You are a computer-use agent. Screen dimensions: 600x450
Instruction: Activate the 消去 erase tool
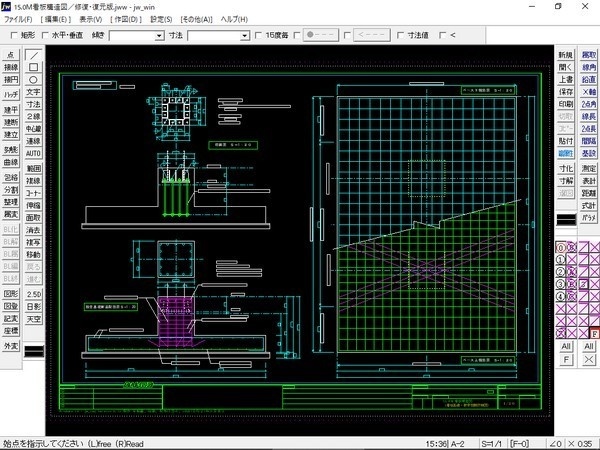click(x=33, y=230)
